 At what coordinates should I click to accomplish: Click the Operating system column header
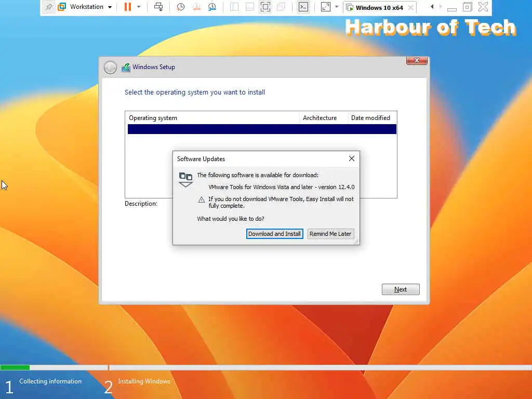pos(212,118)
